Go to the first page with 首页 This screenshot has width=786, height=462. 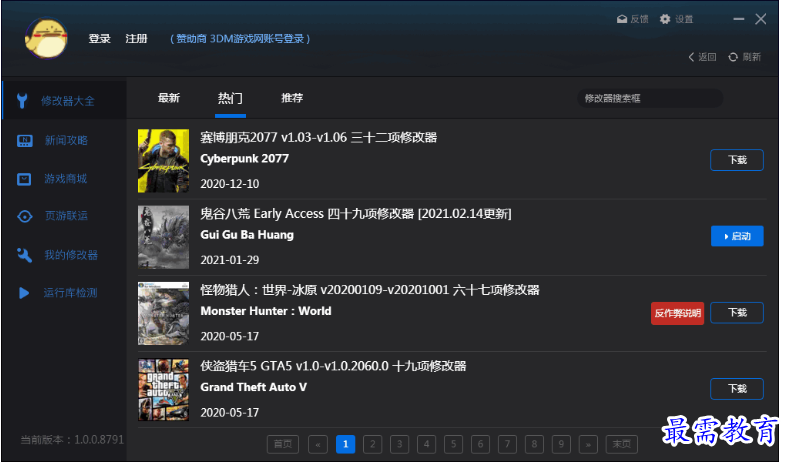[x=283, y=444]
